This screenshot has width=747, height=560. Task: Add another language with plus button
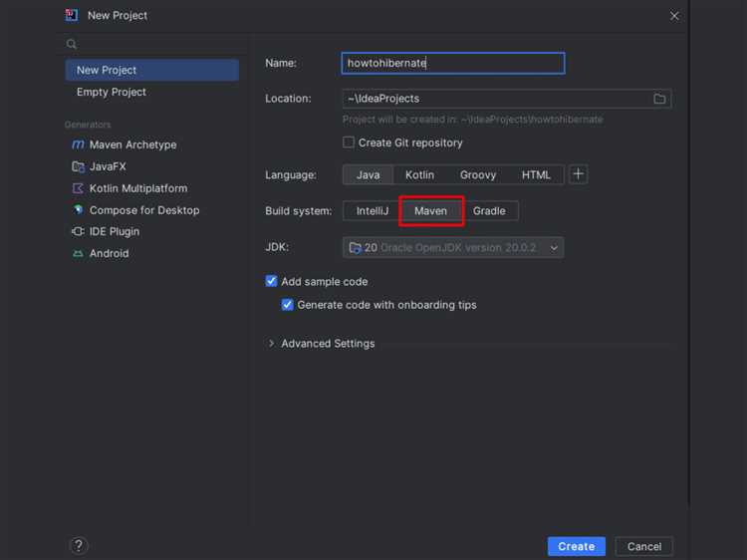tap(578, 174)
